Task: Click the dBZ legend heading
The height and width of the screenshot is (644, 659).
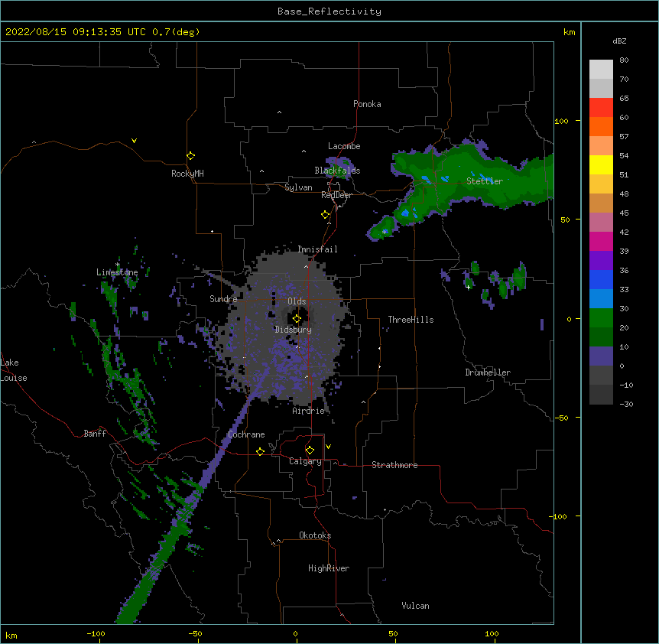Action: pyautogui.click(x=619, y=41)
